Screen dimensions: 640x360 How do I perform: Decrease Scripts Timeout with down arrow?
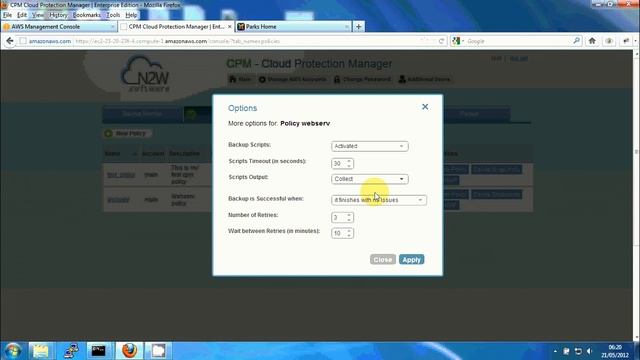[x=349, y=166]
